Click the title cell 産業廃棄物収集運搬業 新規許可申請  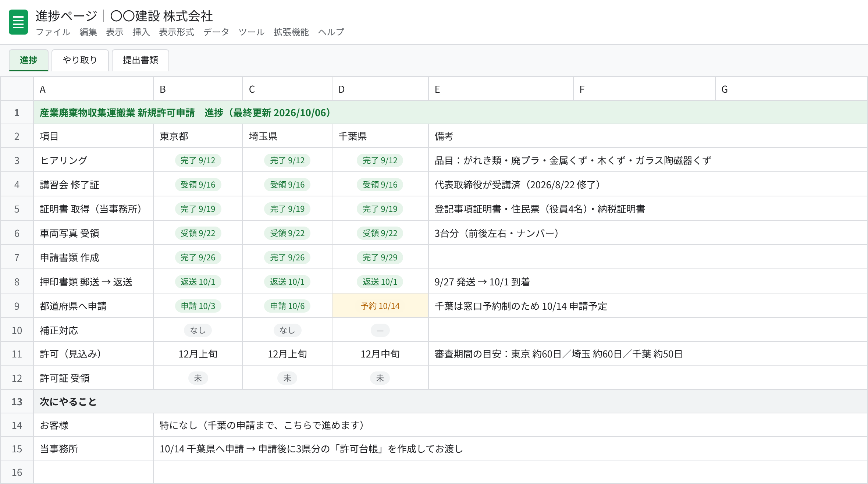coord(451,113)
